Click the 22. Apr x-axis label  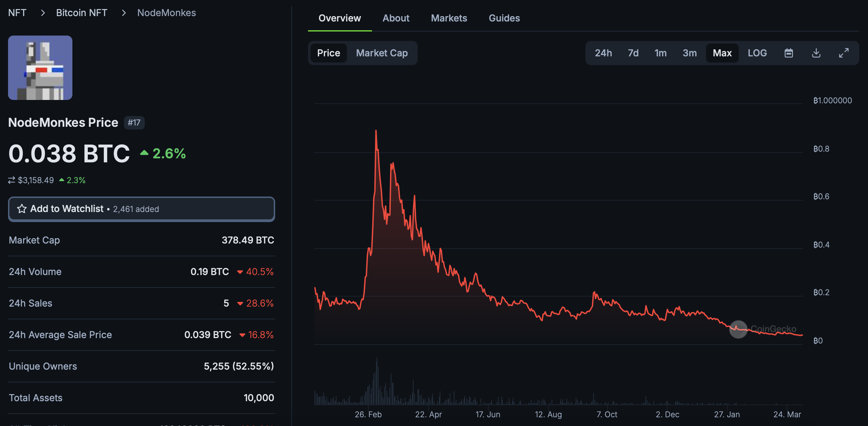coord(428,414)
